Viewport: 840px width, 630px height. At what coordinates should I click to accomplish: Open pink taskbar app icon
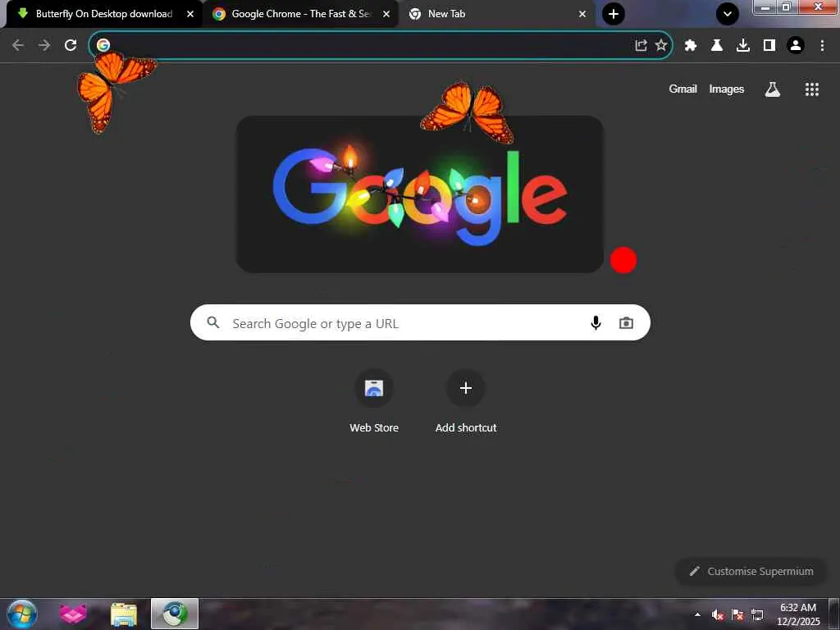tap(73, 614)
